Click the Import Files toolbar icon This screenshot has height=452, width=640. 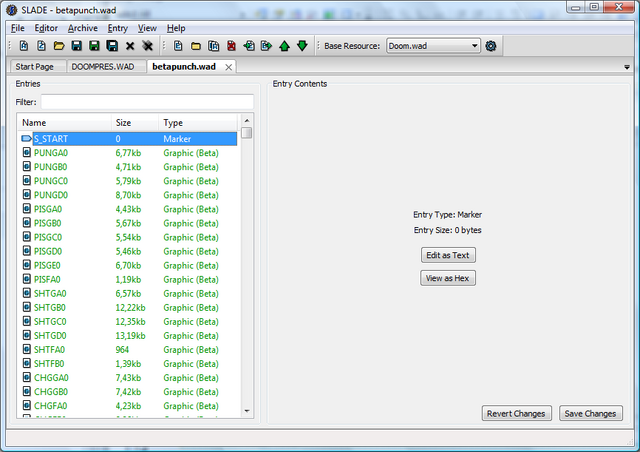[213, 46]
